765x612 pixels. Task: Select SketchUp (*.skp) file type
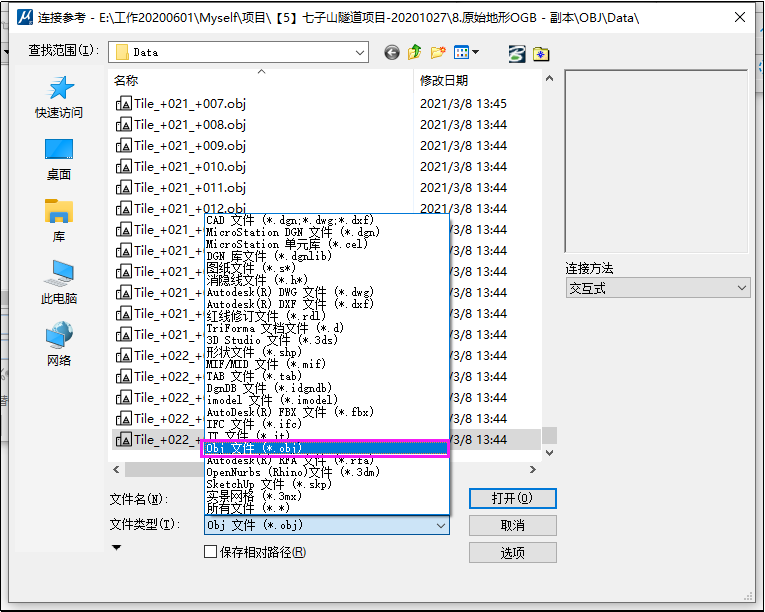point(269,484)
